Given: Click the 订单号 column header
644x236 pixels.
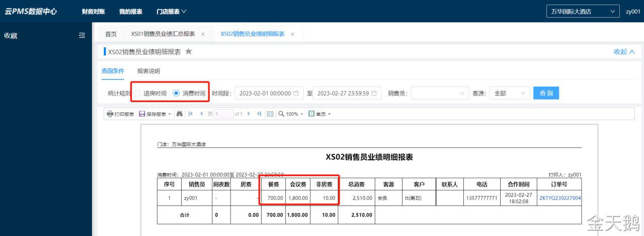Looking at the screenshot, I should (558, 184).
